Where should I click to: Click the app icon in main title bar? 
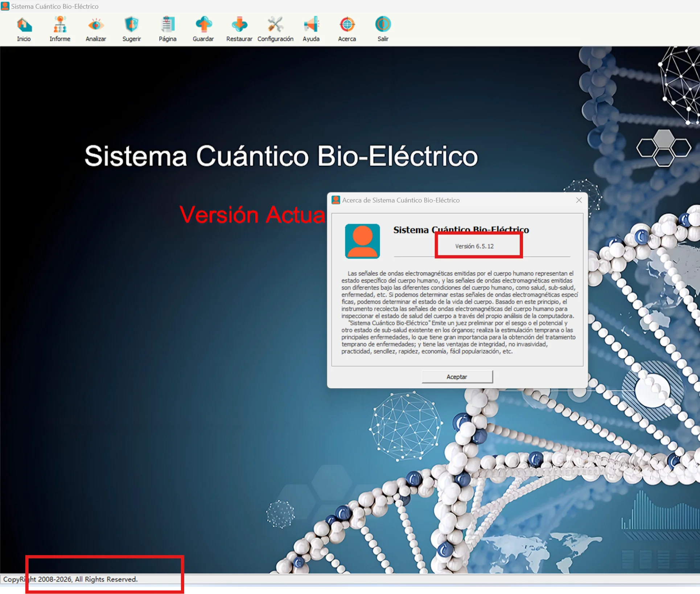[x=5, y=6]
